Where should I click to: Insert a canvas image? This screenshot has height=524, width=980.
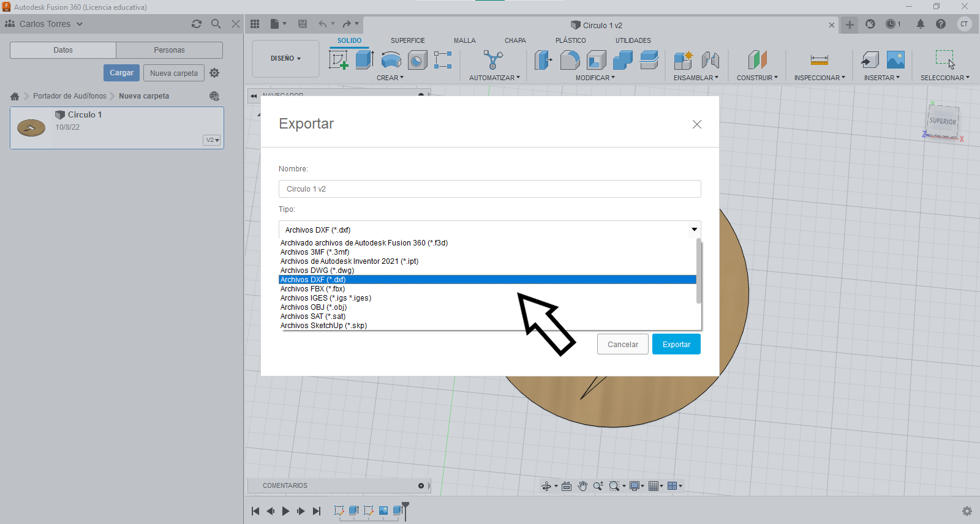click(x=895, y=60)
